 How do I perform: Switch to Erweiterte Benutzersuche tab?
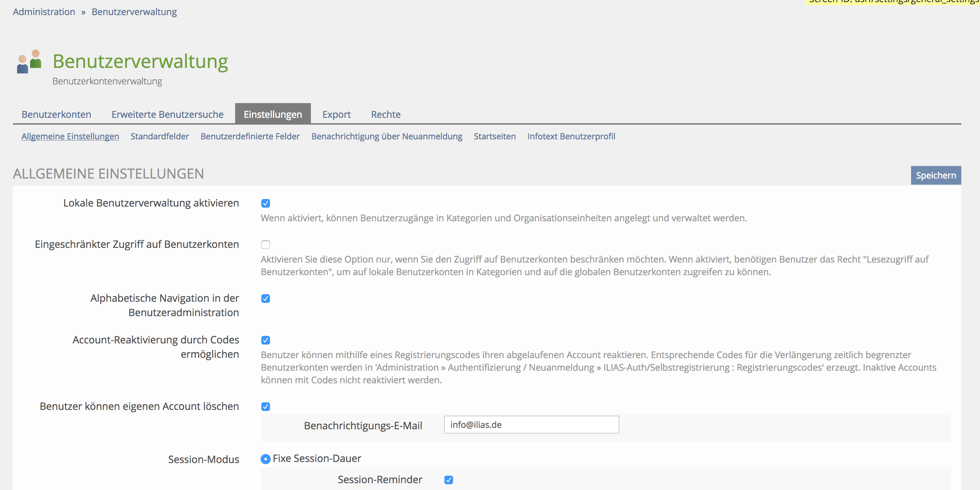167,114
